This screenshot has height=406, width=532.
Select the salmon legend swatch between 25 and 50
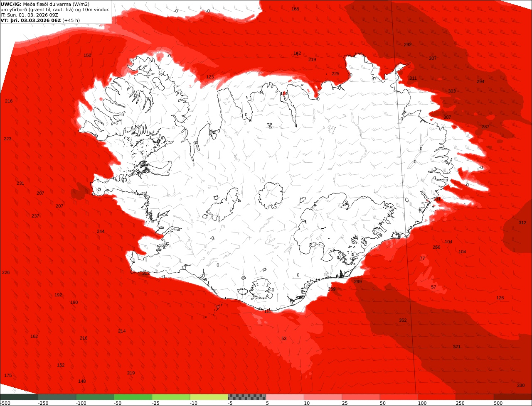pos(361,397)
